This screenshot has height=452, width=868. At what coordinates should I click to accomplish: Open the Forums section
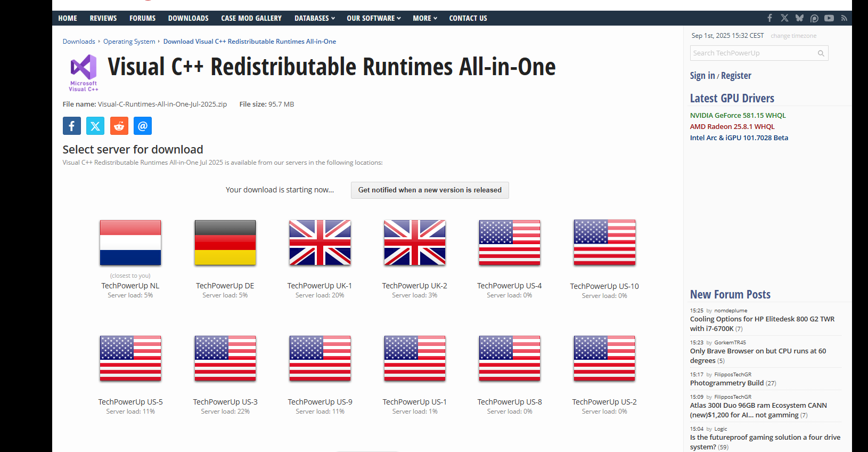coord(143,18)
